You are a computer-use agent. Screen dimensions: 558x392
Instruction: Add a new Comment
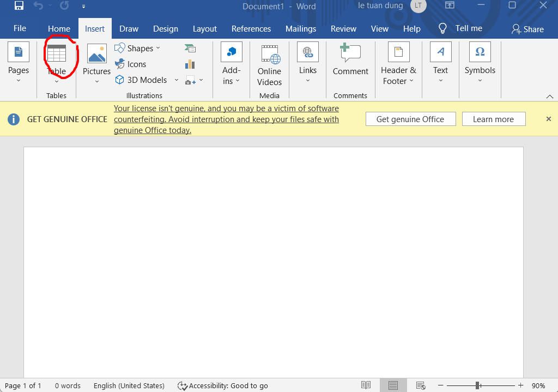pyautogui.click(x=350, y=59)
